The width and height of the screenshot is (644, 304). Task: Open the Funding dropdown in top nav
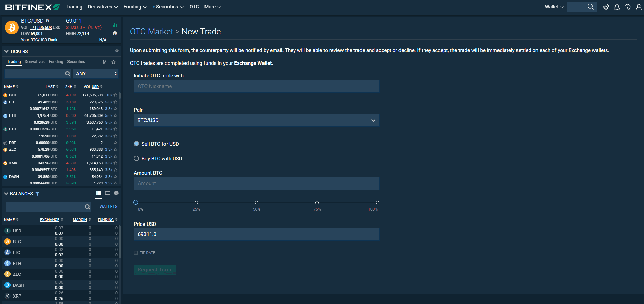coord(135,7)
